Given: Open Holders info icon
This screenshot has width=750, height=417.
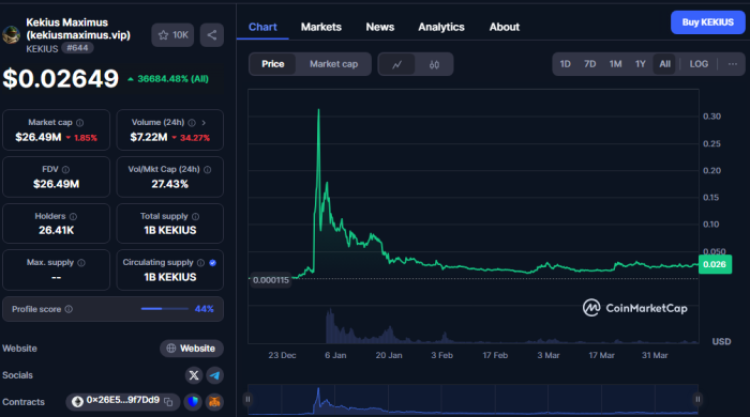Looking at the screenshot, I should (x=73, y=217).
